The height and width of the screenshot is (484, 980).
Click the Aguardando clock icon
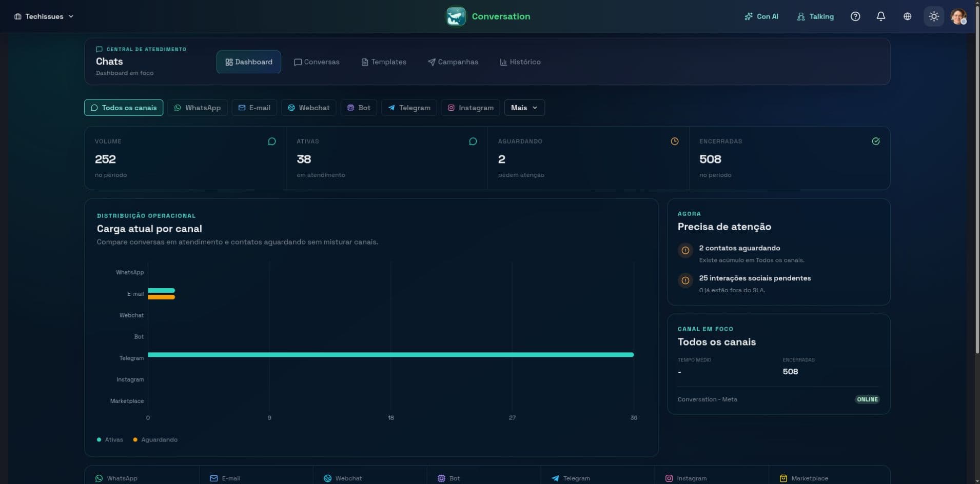click(675, 142)
